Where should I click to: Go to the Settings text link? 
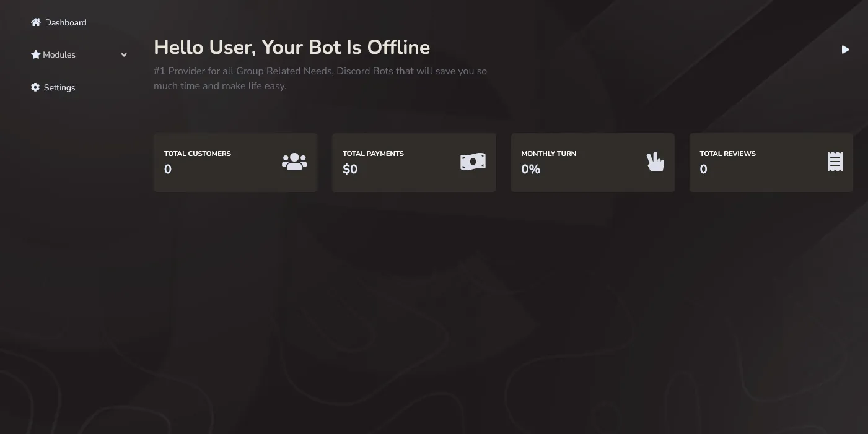[59, 87]
